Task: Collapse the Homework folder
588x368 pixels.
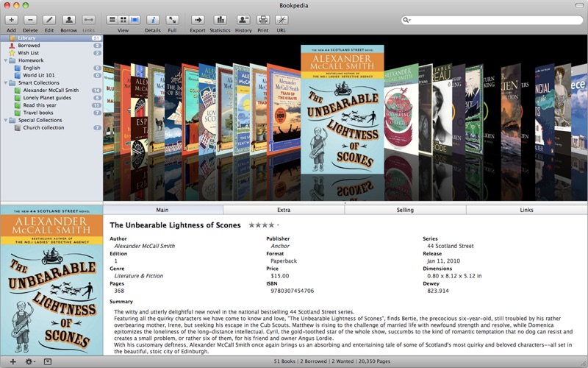Action: [x=4, y=60]
